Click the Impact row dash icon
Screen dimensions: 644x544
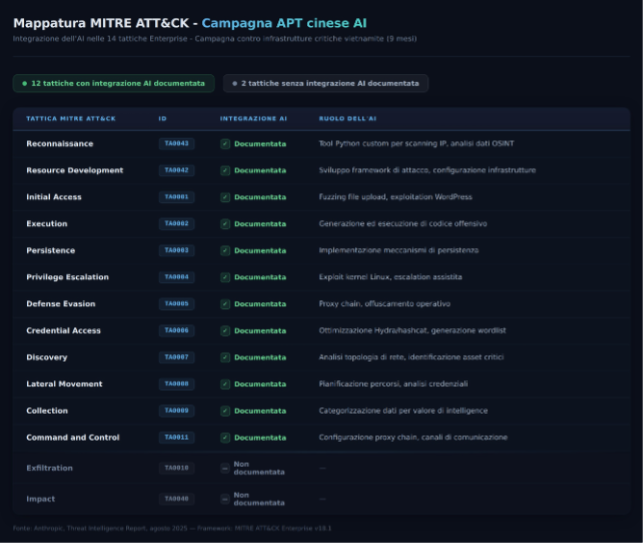click(225, 498)
